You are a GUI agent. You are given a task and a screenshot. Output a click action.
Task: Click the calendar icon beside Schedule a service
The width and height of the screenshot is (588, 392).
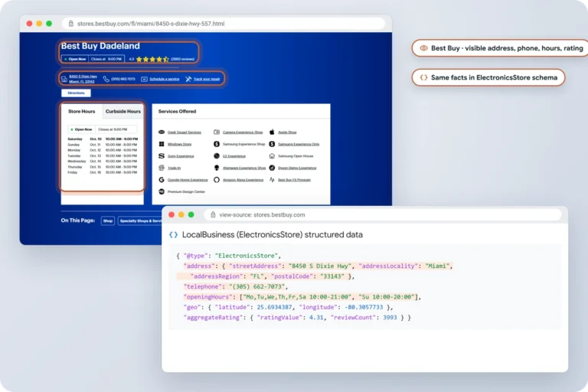[x=144, y=79]
